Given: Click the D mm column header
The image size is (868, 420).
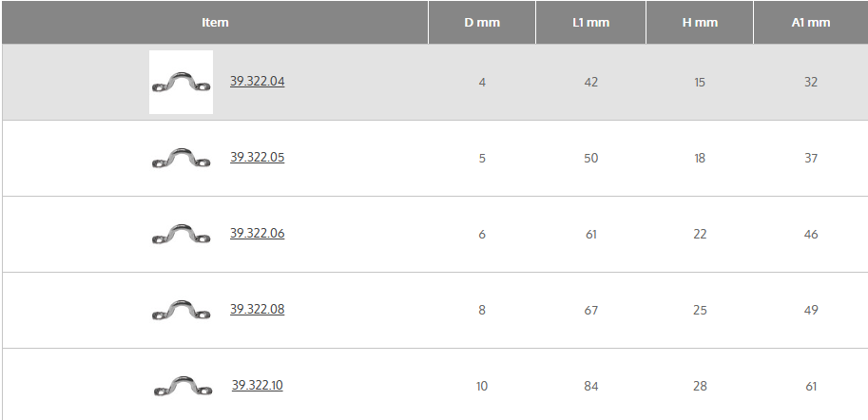Looking at the screenshot, I should [x=482, y=22].
